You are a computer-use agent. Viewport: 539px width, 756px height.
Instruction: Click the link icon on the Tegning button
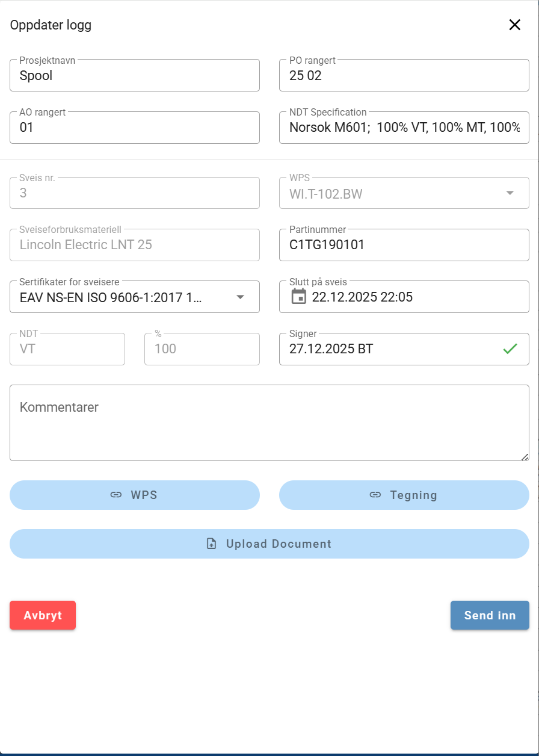(x=376, y=494)
